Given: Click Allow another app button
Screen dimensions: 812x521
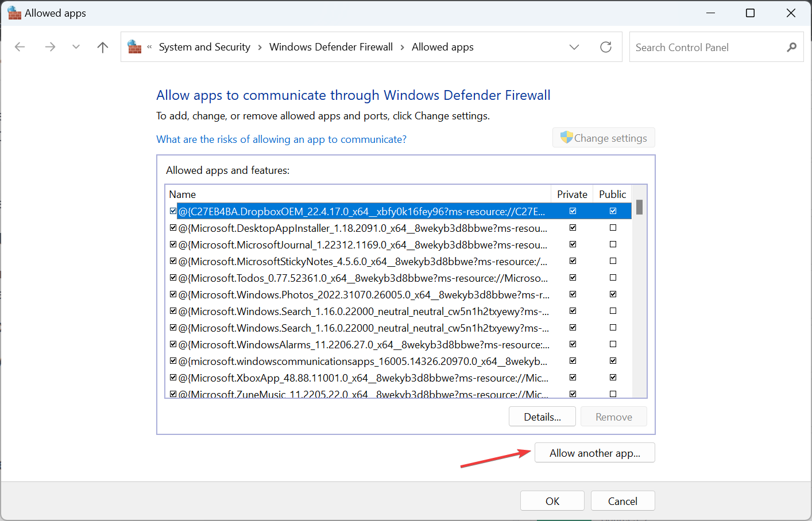Looking at the screenshot, I should [x=595, y=453].
